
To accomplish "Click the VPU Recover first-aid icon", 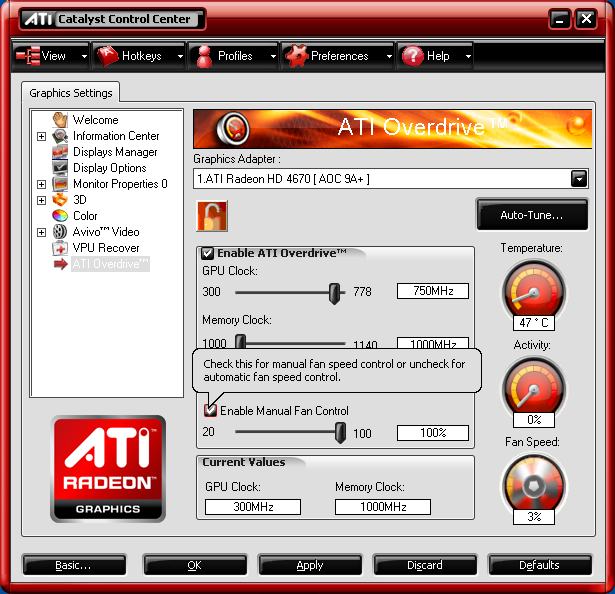I will coord(60,248).
